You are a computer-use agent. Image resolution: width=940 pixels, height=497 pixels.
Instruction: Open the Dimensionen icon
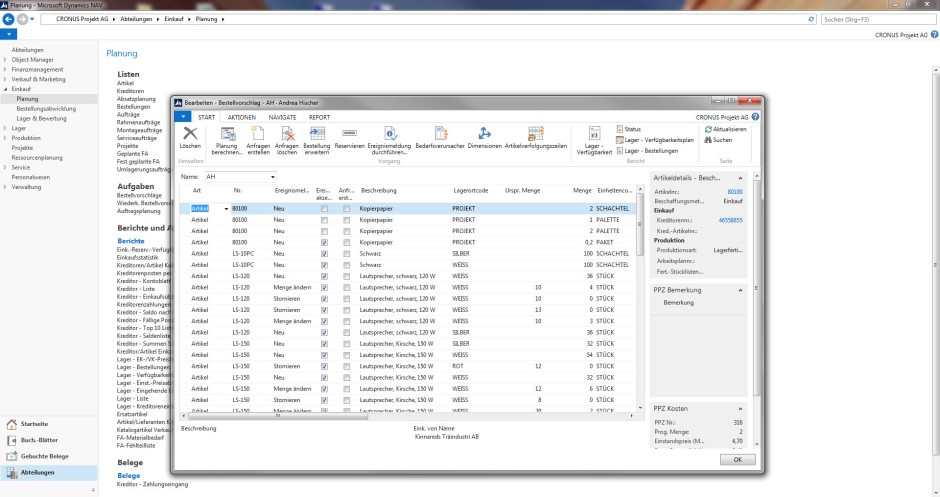(484, 134)
